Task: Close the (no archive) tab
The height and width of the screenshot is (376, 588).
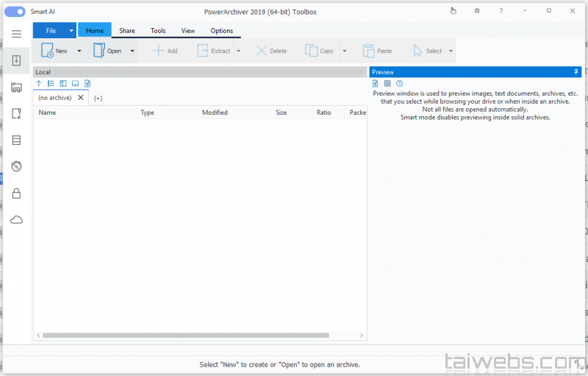Action: coord(81,98)
